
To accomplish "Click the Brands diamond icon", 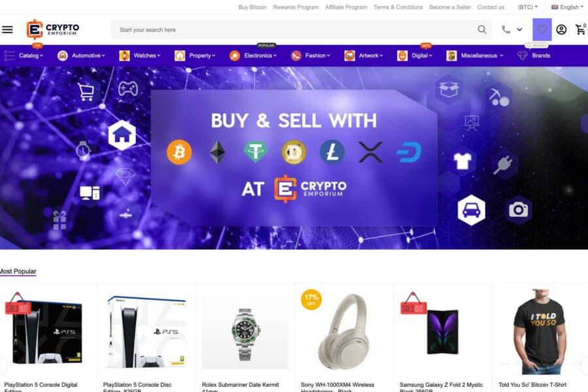I will click(523, 56).
